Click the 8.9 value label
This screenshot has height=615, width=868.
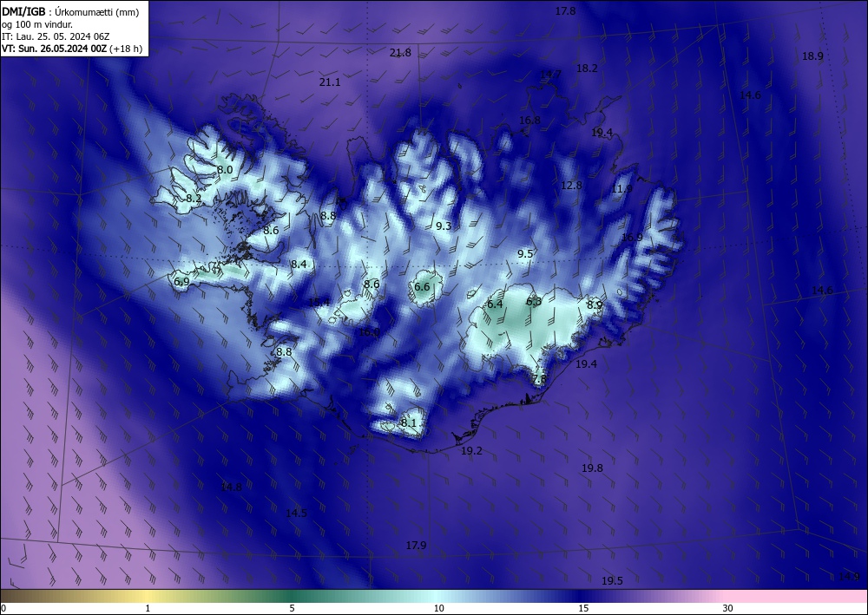[x=594, y=304]
